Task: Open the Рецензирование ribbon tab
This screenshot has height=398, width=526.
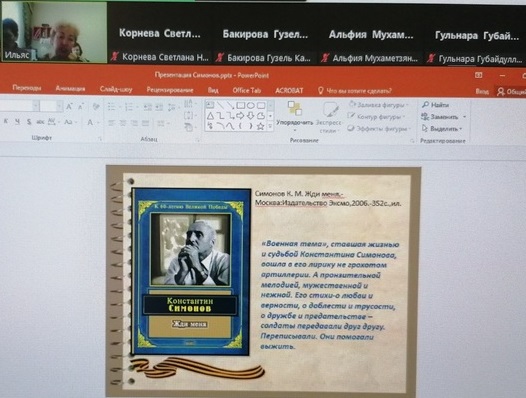Action: click(170, 90)
